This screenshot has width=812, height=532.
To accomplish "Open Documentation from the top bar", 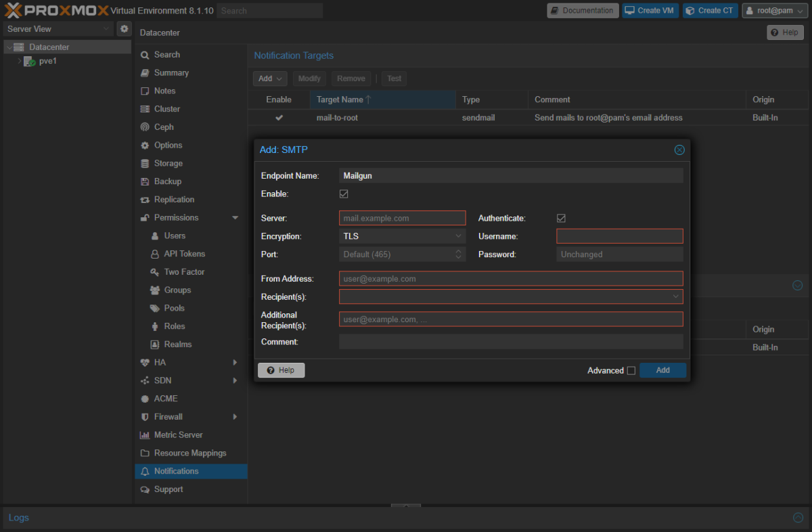I will [x=582, y=11].
